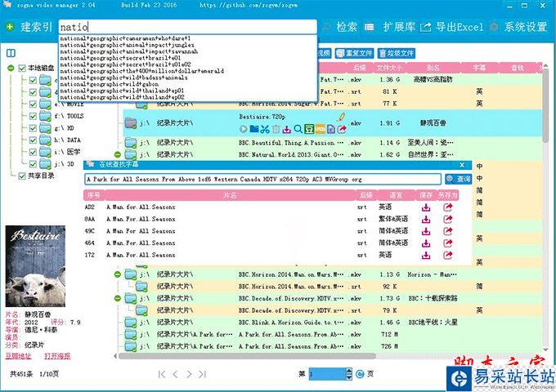Collapse BBC.Decade.of.Discovery row group
Screen dimensions: 556x392
pyautogui.click(x=118, y=299)
